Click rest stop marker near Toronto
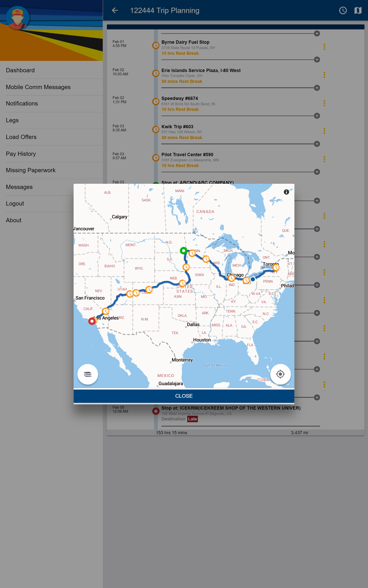 point(276,268)
